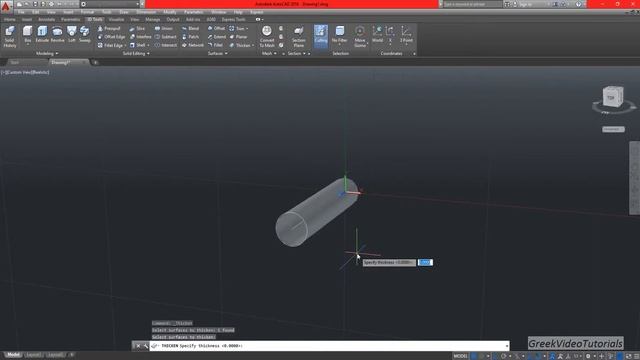The width and height of the screenshot is (640, 360).
Task: Click the surface Fillet tool
Action: point(215,45)
